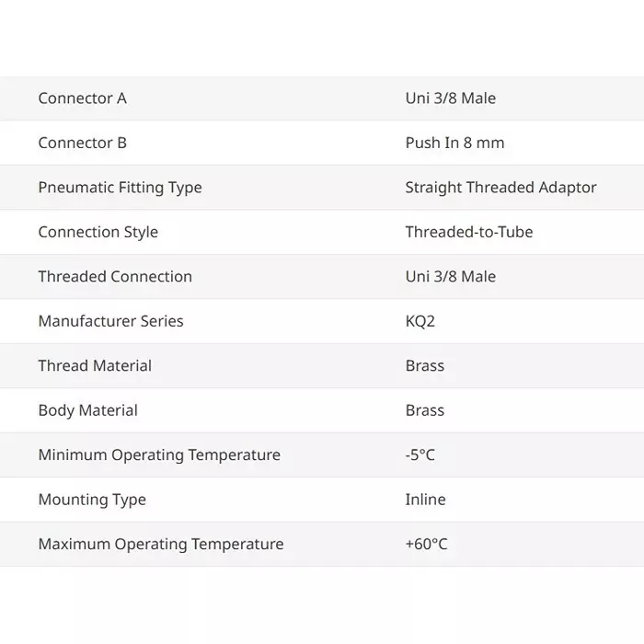
Task: Select the Thread Material value Brass
Action: point(424,366)
